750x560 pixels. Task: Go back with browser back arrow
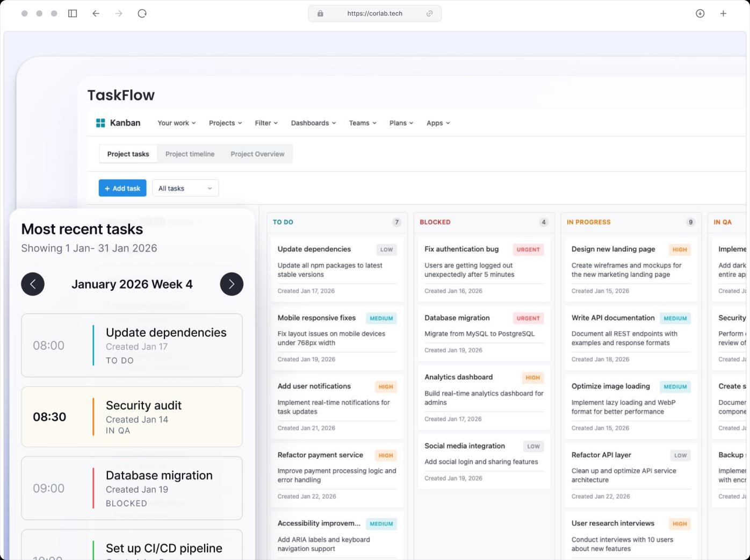[x=96, y=13]
